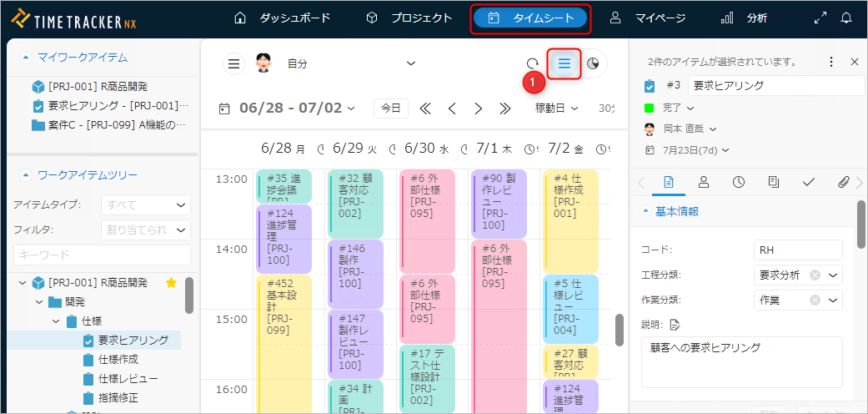Toggle the pie chart view button
Image resolution: width=868 pixels, height=414 pixels.
pos(593,63)
